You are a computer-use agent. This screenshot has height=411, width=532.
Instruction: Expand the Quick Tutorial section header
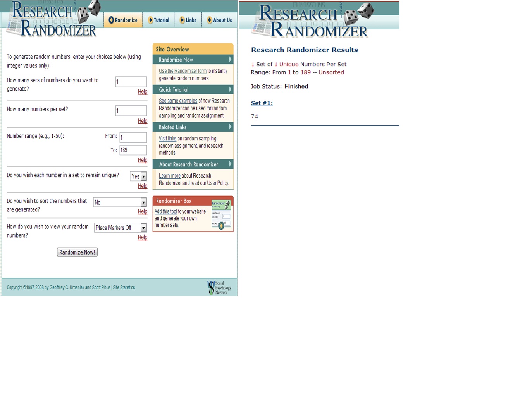(193, 89)
